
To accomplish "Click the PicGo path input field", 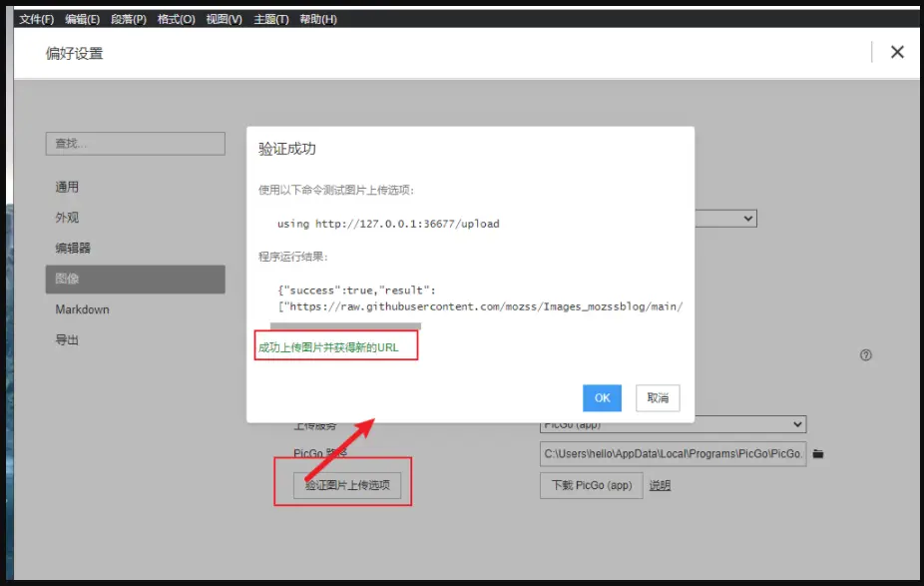I will tap(673, 453).
